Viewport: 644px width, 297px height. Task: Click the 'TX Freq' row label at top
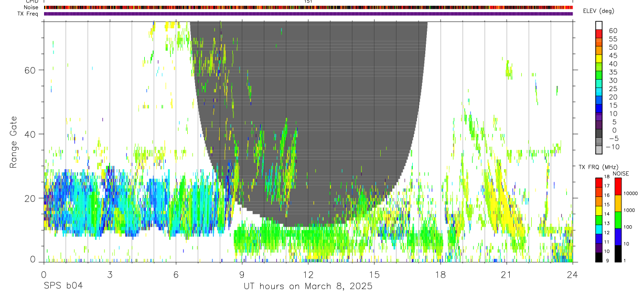(28, 14)
